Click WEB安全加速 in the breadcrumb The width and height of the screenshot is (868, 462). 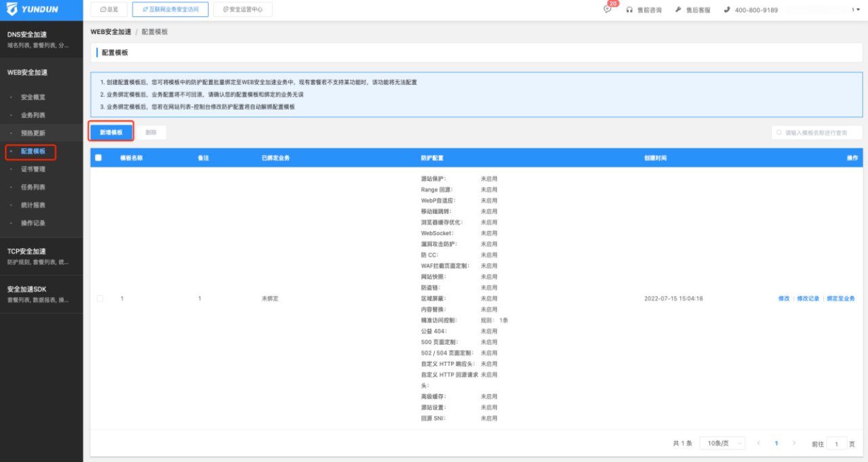click(x=111, y=32)
